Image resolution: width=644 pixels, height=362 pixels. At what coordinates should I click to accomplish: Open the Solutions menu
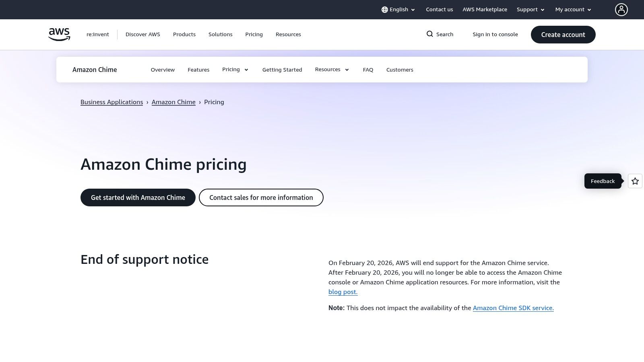[220, 34]
